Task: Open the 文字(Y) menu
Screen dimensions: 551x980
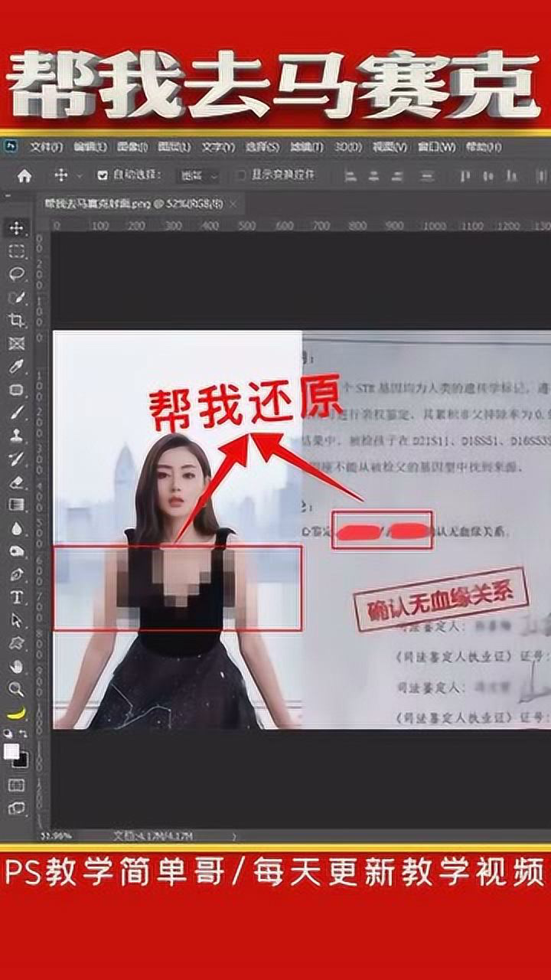Action: coord(218,146)
